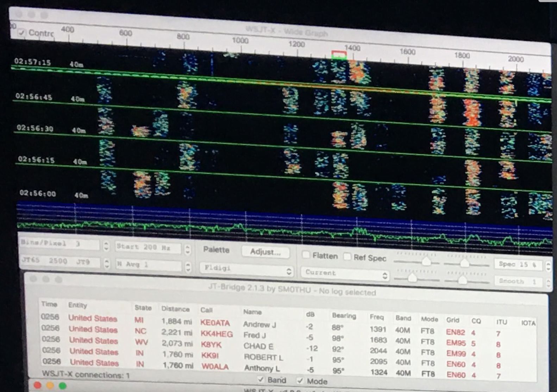
Task: Click the Smooth stepper arrows
Action: tap(548, 283)
